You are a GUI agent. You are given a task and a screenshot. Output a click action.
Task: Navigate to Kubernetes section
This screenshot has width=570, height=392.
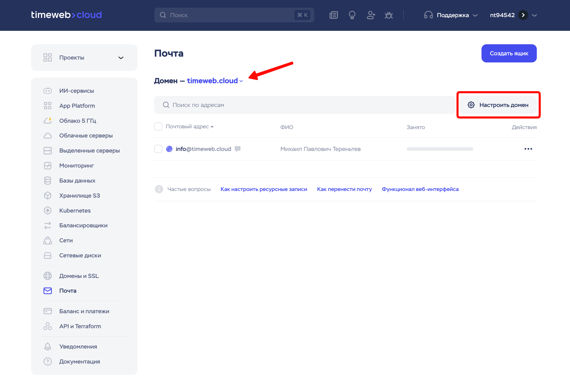click(x=75, y=210)
